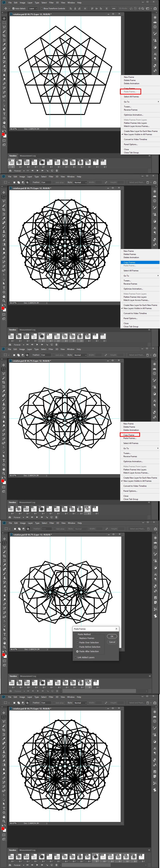Screen dimensions: 160x868
Task: Click the red-boxed Copy Frame menu entry
Action: click(x=130, y=435)
